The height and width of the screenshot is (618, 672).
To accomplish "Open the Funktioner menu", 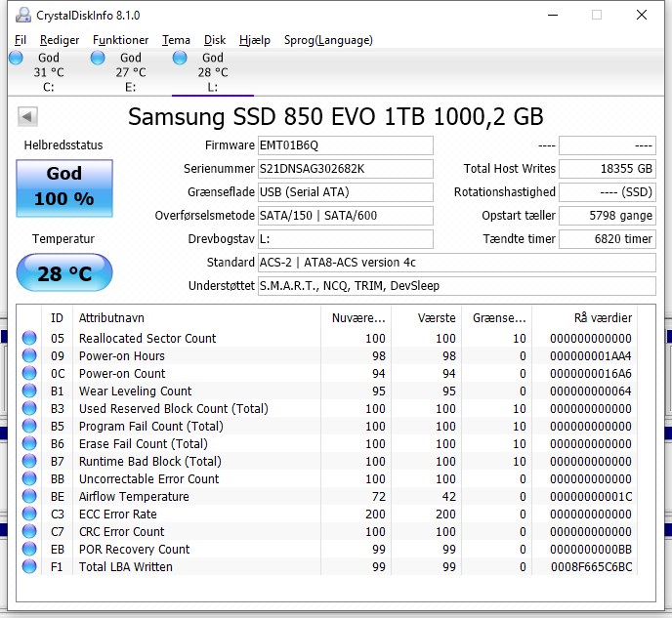I will point(120,40).
